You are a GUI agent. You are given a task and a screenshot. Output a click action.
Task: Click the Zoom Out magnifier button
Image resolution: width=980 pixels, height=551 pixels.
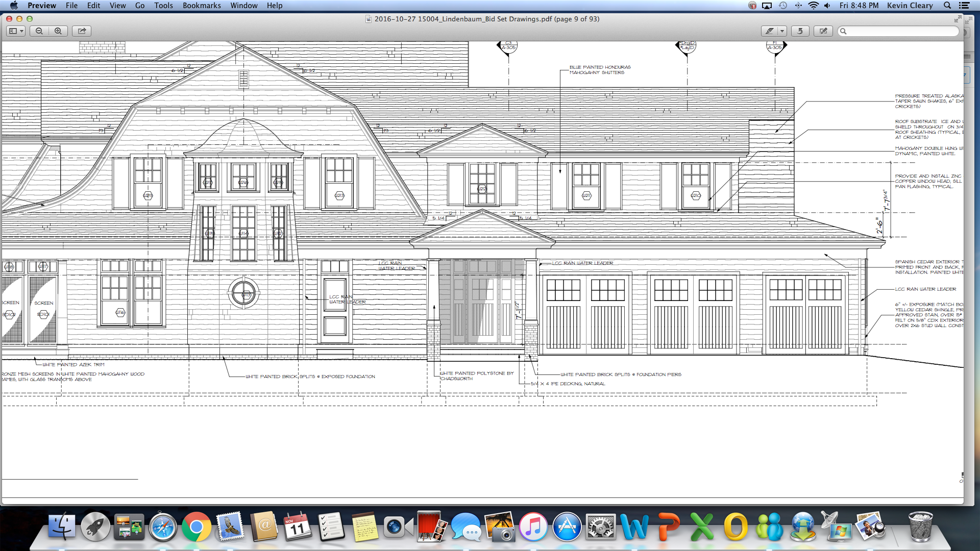(x=39, y=31)
